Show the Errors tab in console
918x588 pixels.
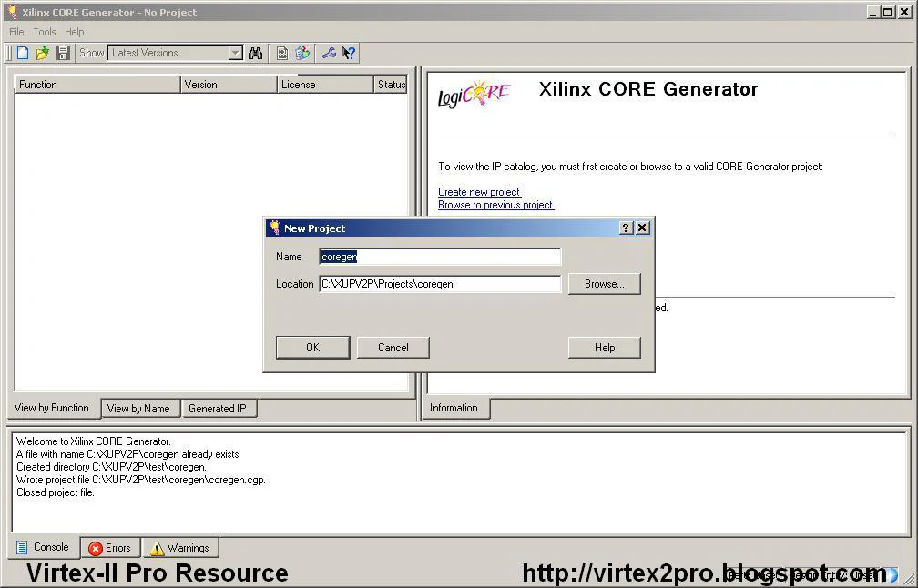coord(110,548)
